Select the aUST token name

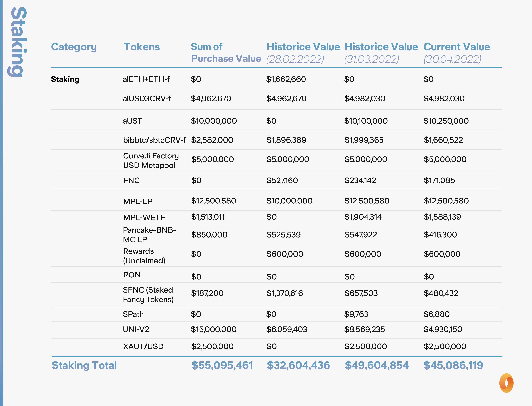132,121
